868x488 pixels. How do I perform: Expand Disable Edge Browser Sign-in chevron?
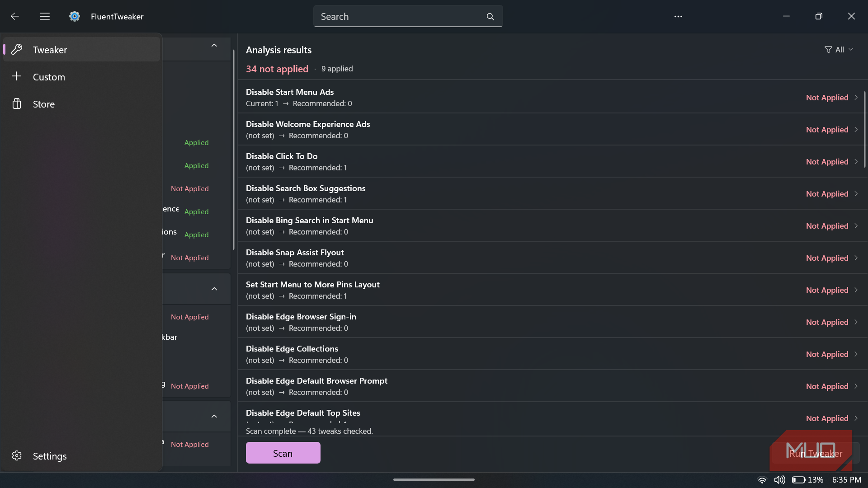coord(856,322)
